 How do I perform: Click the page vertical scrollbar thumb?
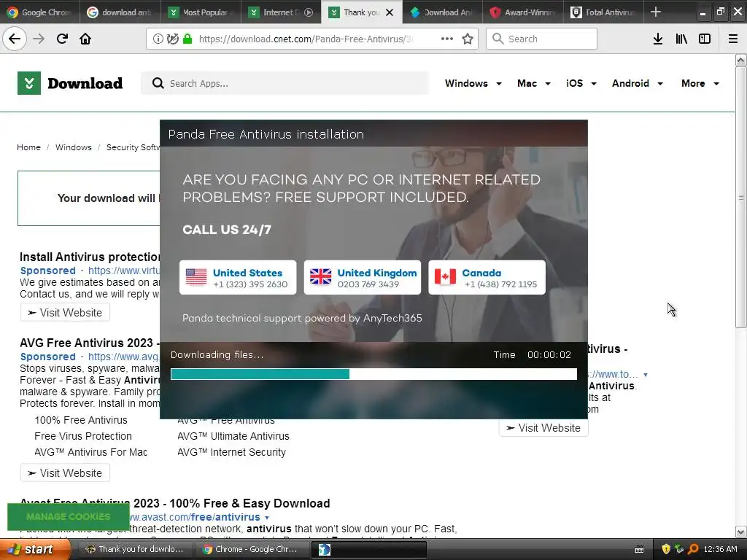(740, 197)
